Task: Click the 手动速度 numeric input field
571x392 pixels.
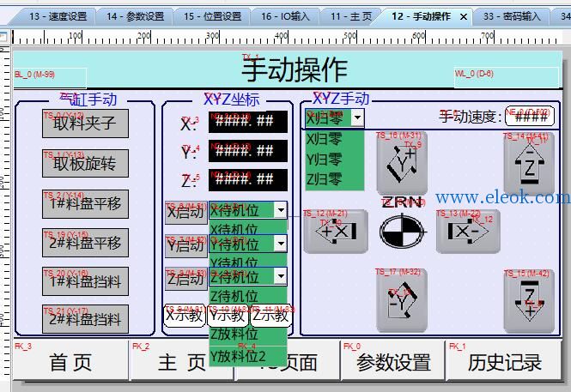Action: tap(530, 117)
